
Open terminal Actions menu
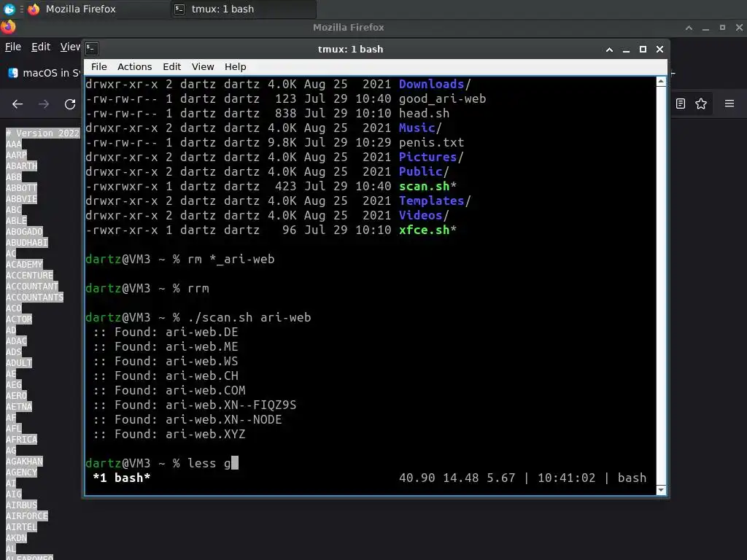tap(134, 66)
